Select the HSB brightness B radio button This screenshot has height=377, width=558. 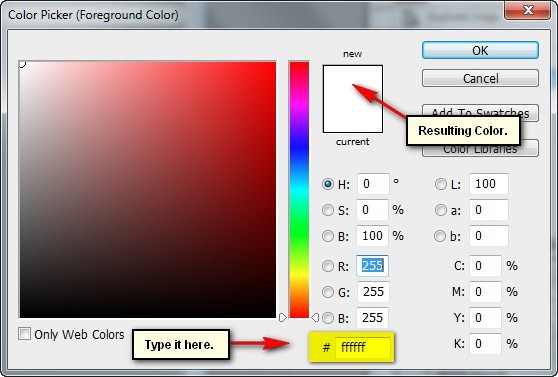click(x=327, y=236)
